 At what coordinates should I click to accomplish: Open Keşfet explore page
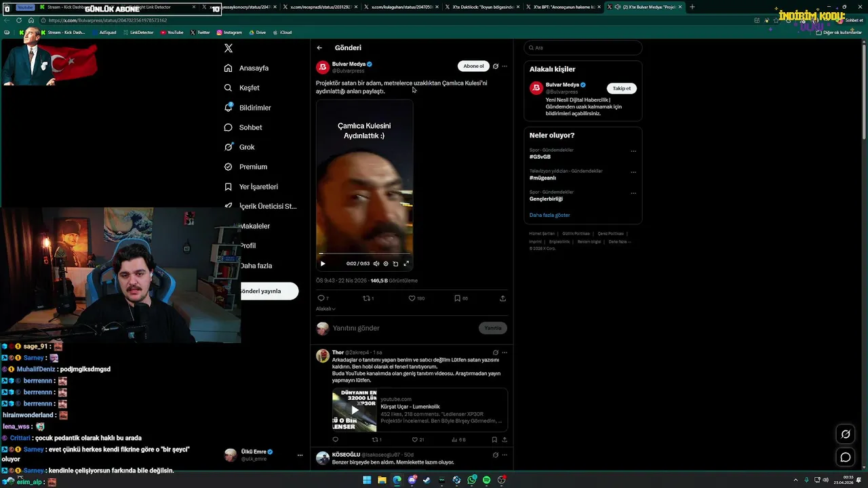point(241,87)
